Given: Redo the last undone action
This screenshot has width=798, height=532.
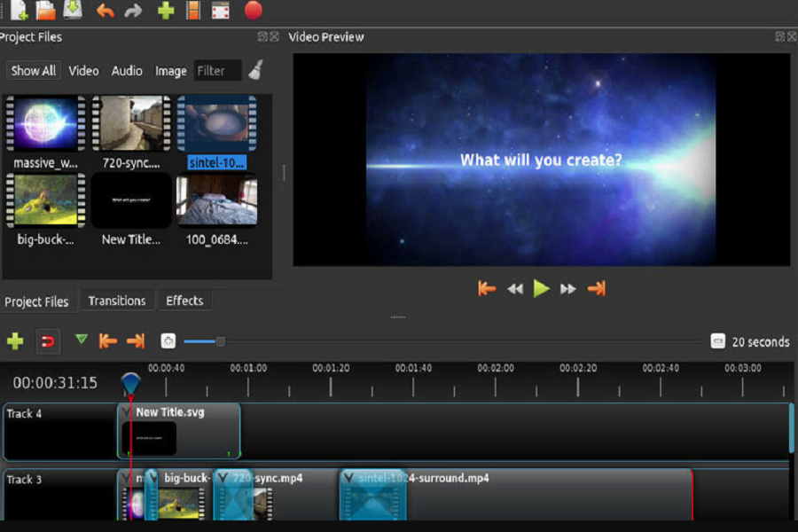Looking at the screenshot, I should click(133, 12).
